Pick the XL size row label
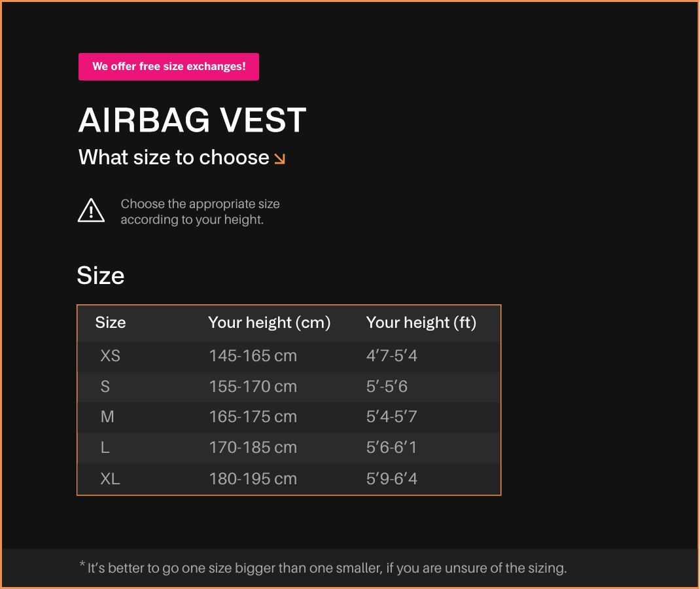The height and width of the screenshot is (589, 700). point(110,479)
